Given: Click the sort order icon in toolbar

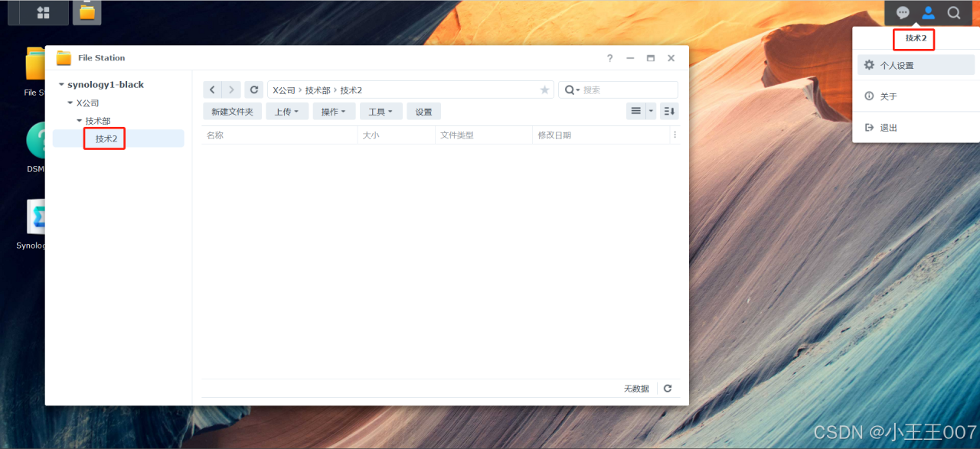Looking at the screenshot, I should pyautogui.click(x=668, y=111).
